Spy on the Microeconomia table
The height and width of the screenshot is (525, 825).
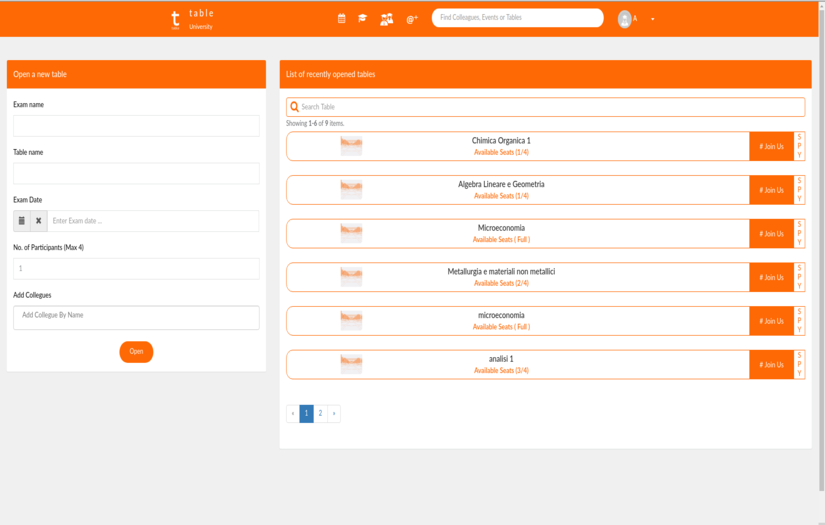click(x=799, y=234)
